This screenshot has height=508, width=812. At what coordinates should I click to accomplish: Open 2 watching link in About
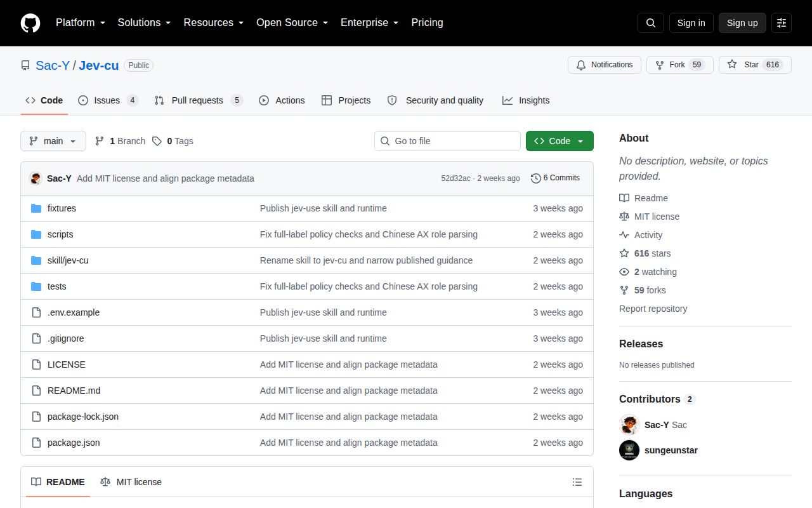tap(648, 272)
